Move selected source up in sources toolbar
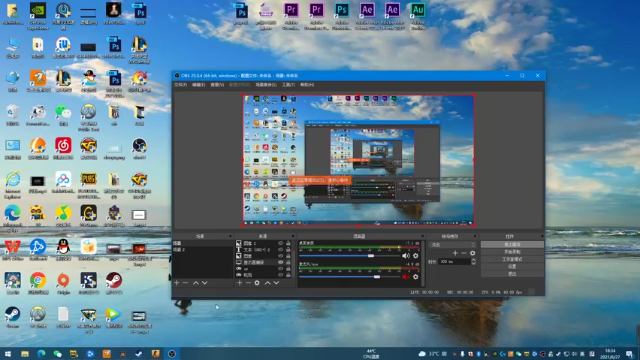The image size is (640, 360). click(267, 283)
